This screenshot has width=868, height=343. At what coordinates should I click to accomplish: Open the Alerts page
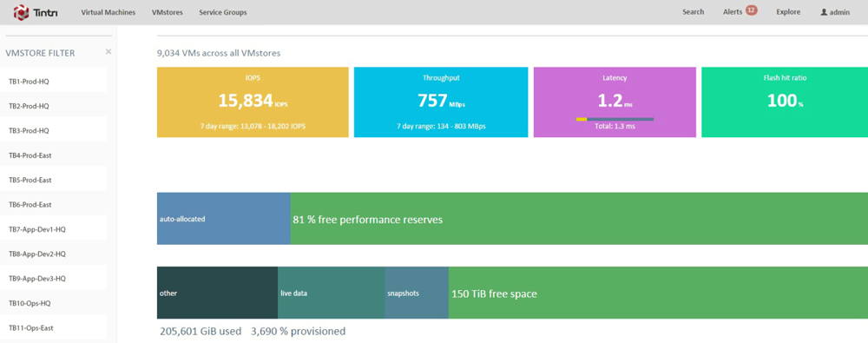[x=733, y=12]
